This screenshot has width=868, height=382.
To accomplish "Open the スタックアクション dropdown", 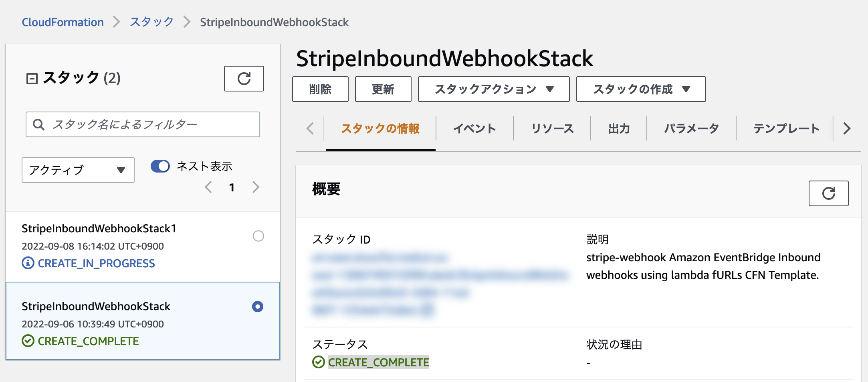I will [493, 89].
